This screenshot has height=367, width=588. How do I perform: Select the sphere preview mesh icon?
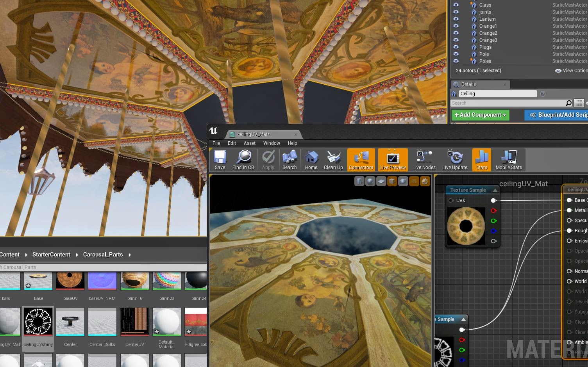pyautogui.click(x=370, y=181)
